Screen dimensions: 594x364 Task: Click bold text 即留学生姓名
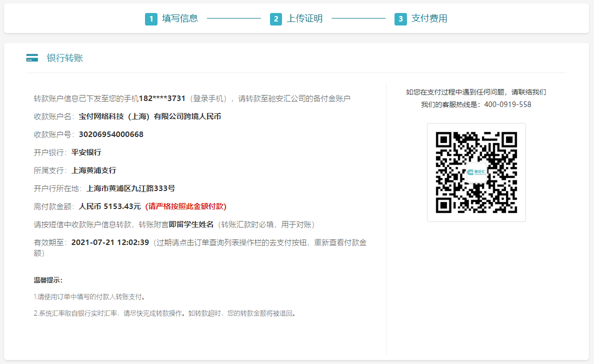(191, 224)
